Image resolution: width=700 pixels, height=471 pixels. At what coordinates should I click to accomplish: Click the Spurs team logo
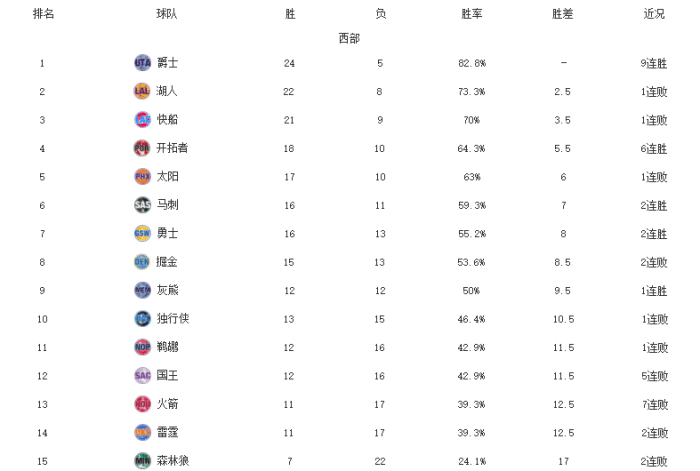142,205
